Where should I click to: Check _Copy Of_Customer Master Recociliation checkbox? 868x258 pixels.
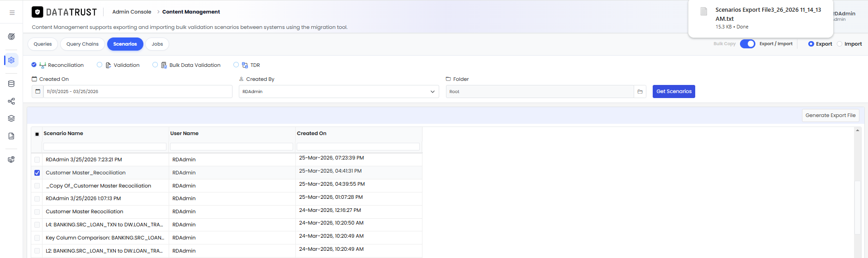coord(37,186)
